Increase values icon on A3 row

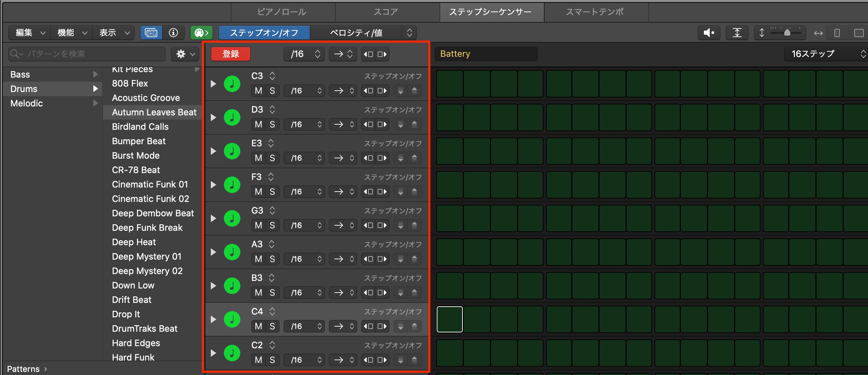tap(414, 259)
